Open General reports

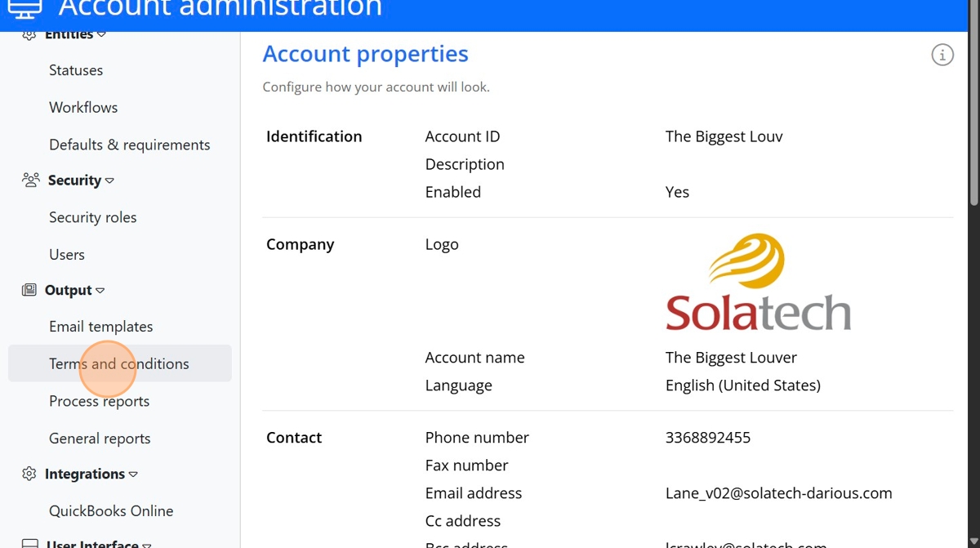pyautogui.click(x=100, y=439)
